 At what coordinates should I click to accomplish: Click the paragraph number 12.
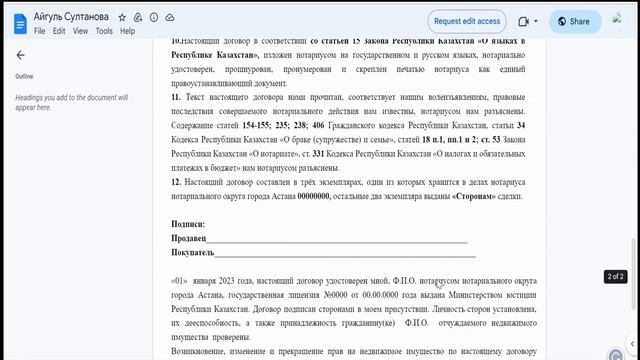tap(176, 182)
